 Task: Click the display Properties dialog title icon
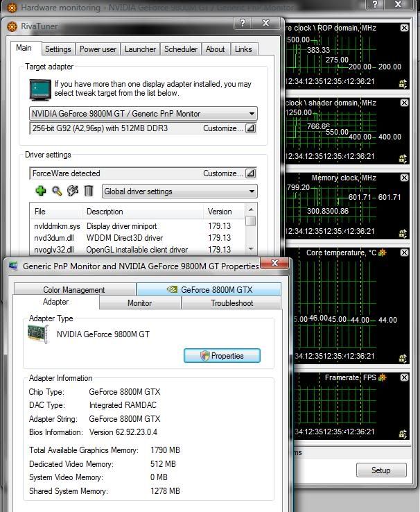pyautogui.click(x=13, y=266)
